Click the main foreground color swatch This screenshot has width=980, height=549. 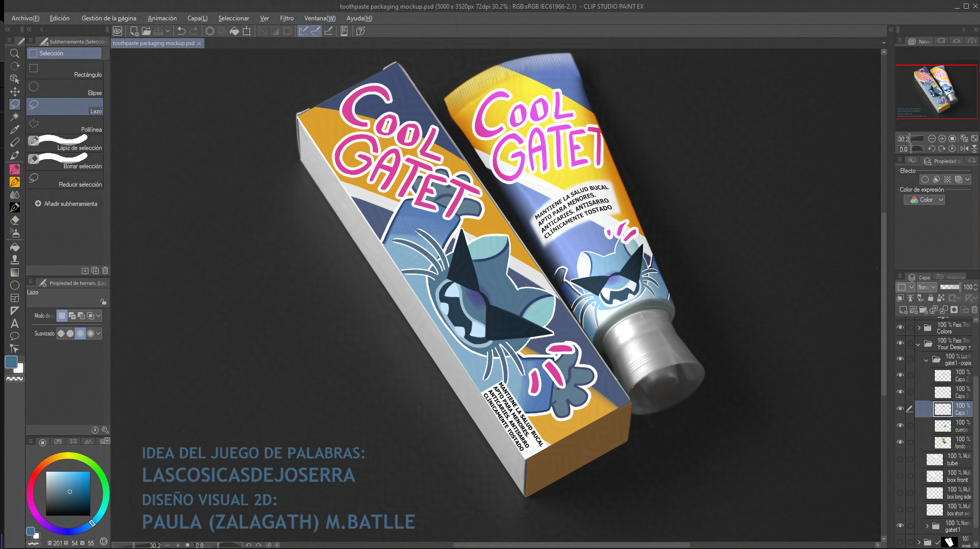[x=11, y=362]
